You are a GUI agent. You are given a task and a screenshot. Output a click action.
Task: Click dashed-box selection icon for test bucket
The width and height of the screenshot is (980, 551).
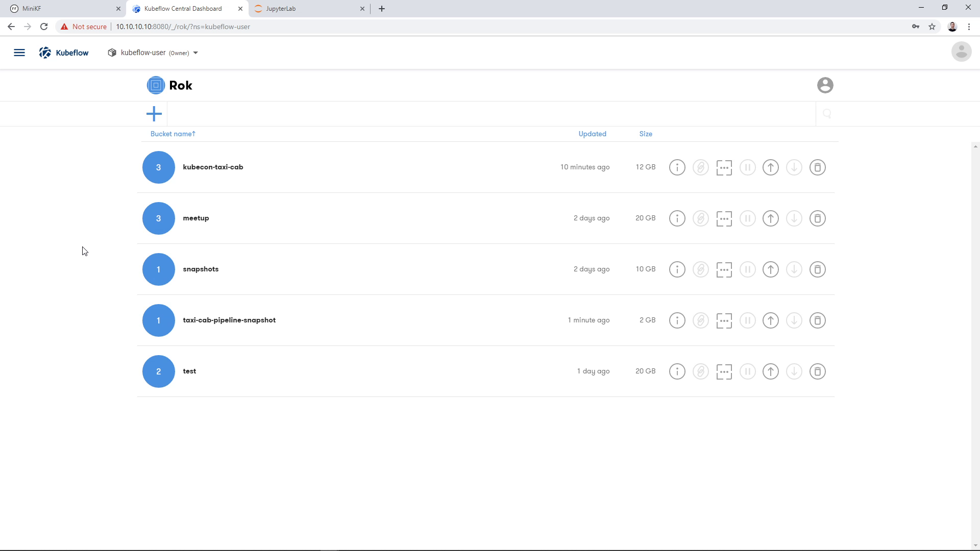pyautogui.click(x=724, y=371)
